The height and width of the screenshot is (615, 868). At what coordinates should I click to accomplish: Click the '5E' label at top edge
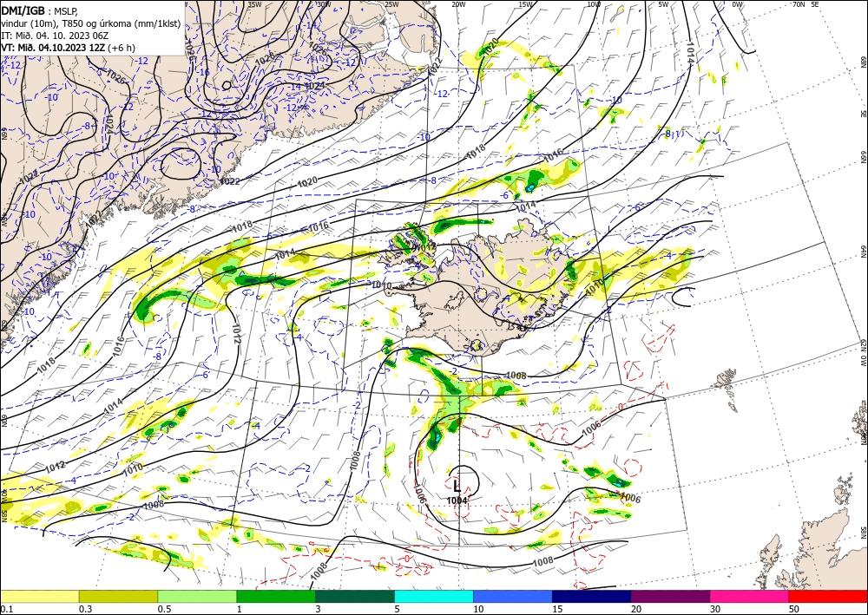click(815, 4)
